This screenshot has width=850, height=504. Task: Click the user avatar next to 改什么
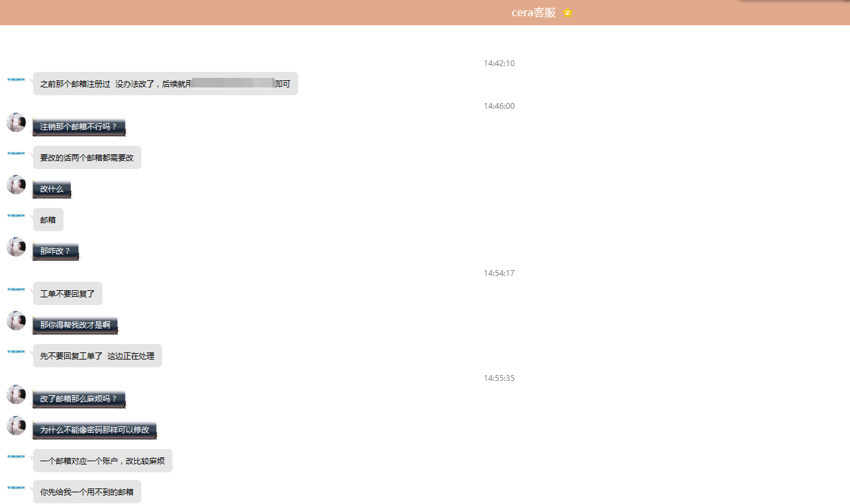(16, 185)
